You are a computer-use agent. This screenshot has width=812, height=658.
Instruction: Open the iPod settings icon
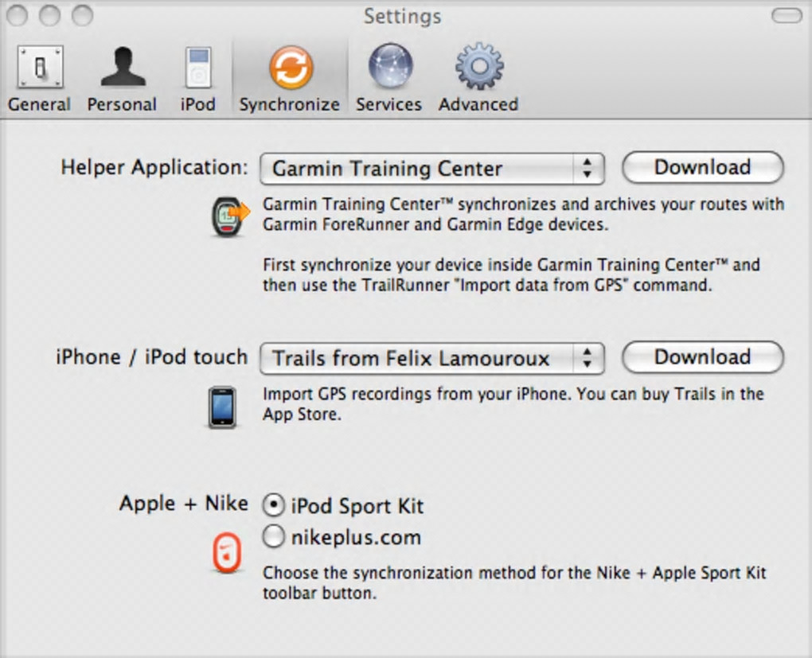(x=198, y=68)
